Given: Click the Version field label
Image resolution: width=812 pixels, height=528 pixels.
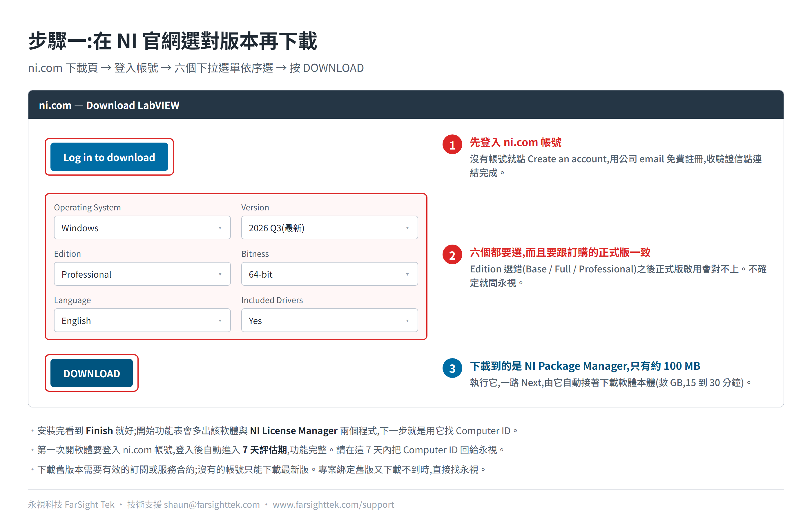Looking at the screenshot, I should (255, 207).
